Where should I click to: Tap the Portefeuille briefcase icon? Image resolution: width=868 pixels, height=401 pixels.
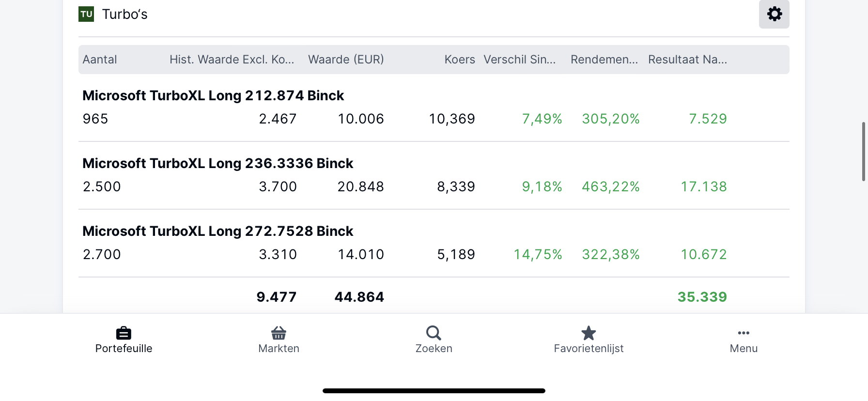pyautogui.click(x=124, y=333)
